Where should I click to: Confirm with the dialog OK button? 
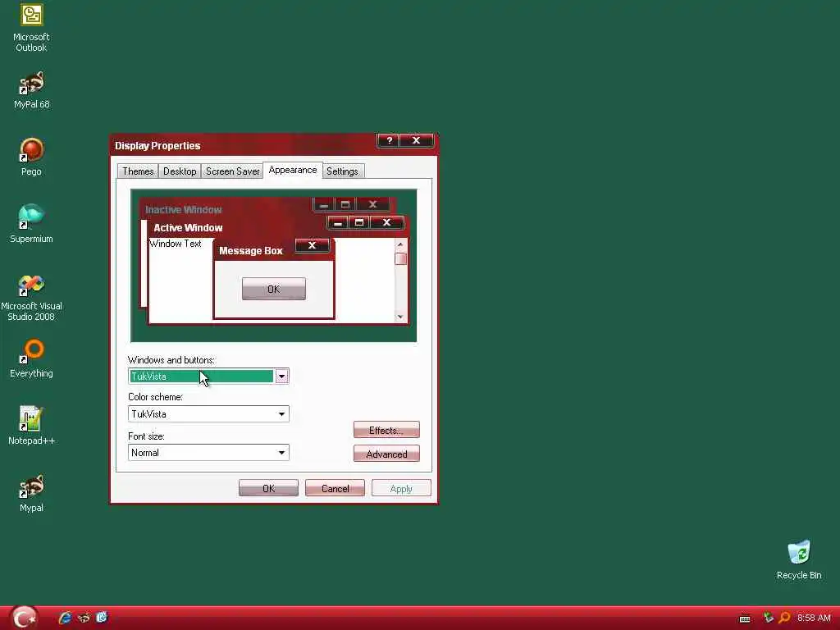tap(268, 489)
